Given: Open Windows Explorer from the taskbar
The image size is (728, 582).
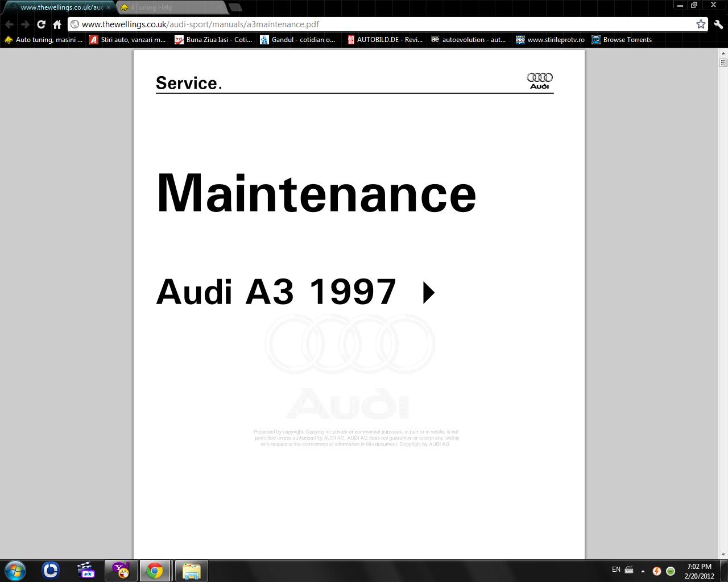Looking at the screenshot, I should [191, 571].
